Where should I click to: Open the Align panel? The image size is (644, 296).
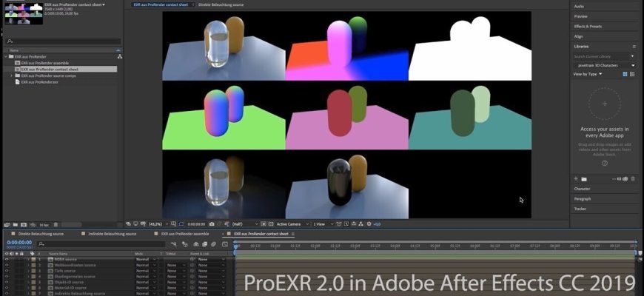click(x=578, y=36)
